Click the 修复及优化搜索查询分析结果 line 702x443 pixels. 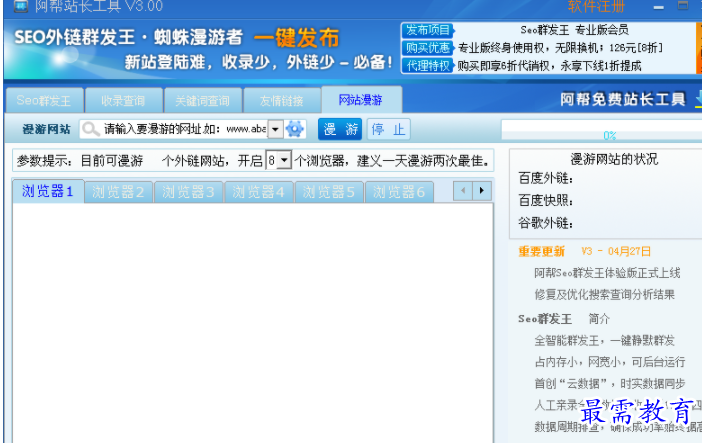click(604, 294)
